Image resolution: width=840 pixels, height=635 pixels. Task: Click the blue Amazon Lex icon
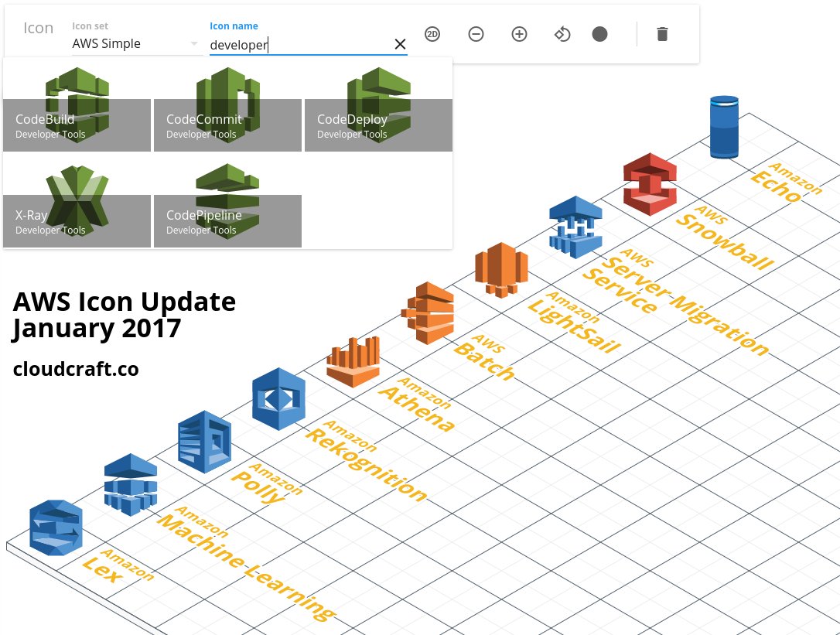tap(56, 527)
